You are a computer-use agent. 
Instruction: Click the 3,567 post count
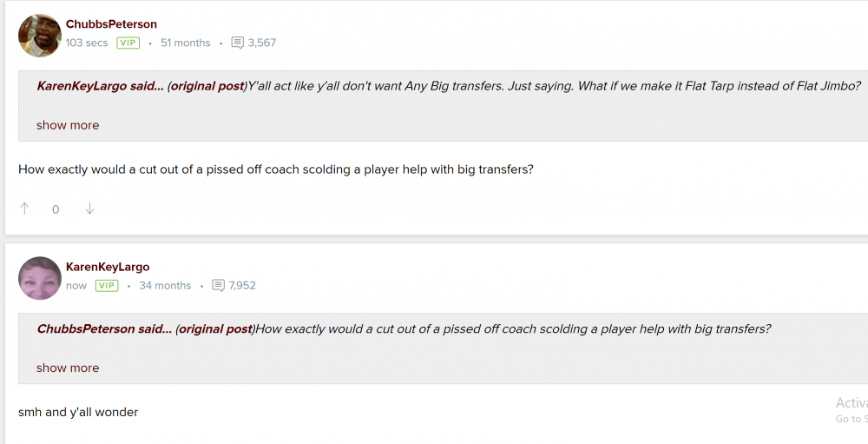(262, 43)
